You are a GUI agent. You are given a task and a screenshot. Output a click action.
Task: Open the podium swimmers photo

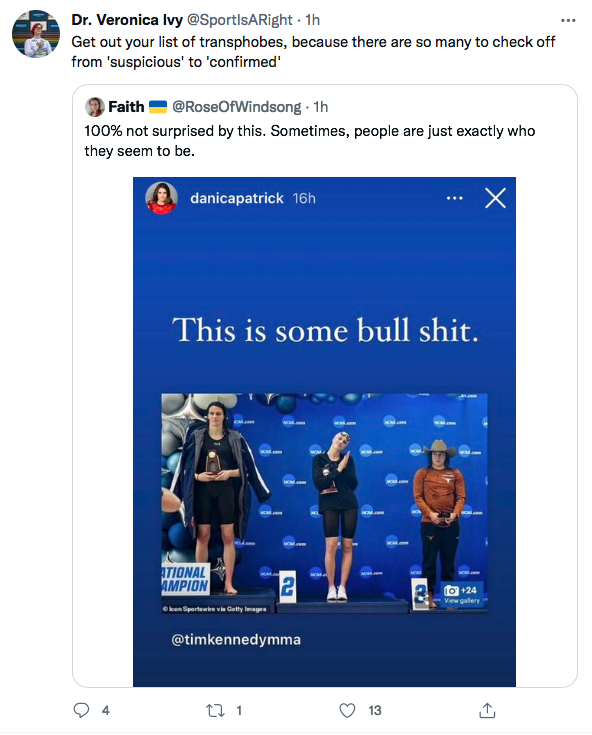(x=324, y=503)
